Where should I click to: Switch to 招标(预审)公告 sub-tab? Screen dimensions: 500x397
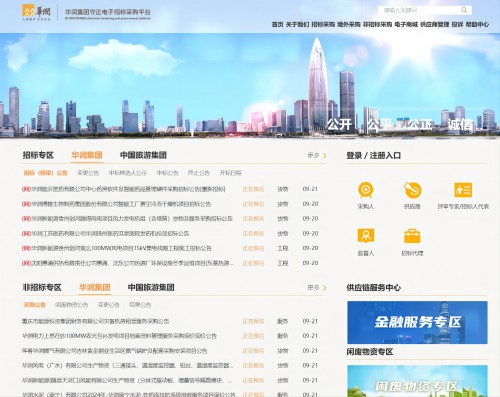tap(45, 173)
